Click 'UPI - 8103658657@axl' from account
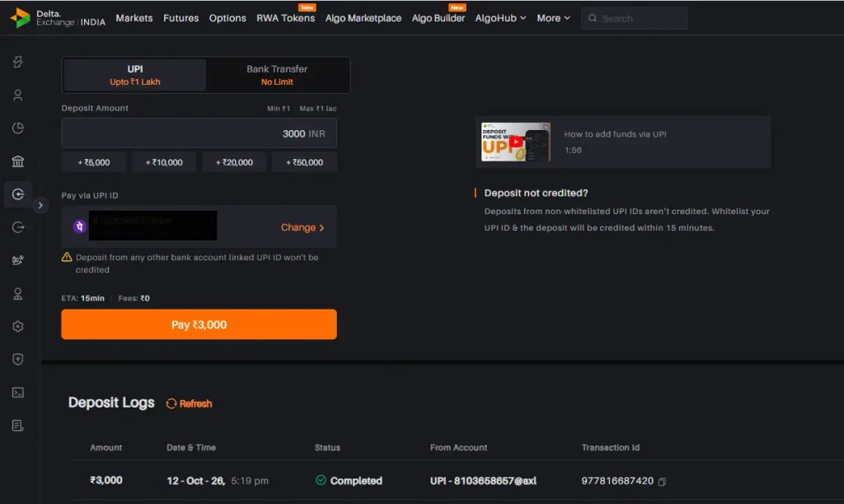The height and width of the screenshot is (504, 844). 483,480
